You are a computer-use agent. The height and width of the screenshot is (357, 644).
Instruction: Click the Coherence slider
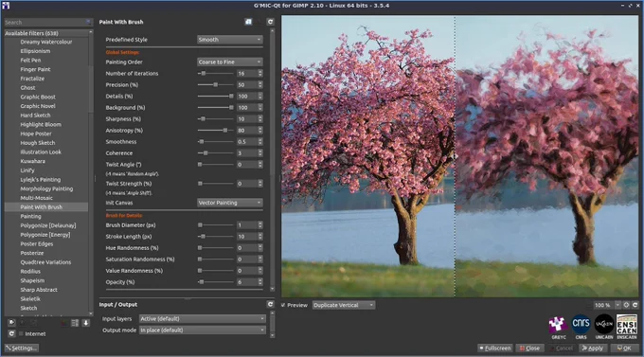[216, 152]
